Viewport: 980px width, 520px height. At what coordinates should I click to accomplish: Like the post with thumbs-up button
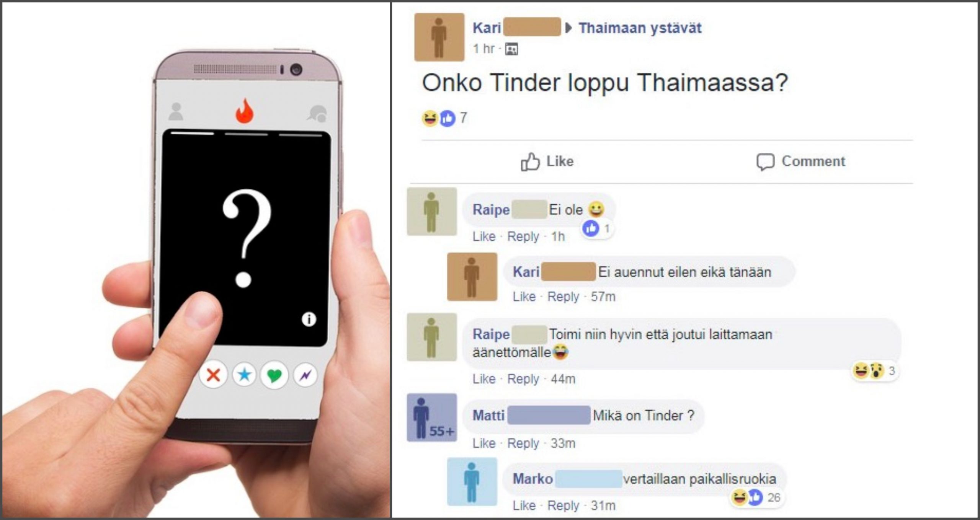coord(547,161)
